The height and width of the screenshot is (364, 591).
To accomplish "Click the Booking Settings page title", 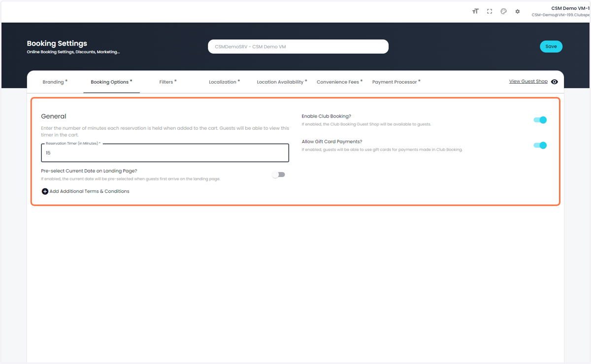I will click(57, 43).
